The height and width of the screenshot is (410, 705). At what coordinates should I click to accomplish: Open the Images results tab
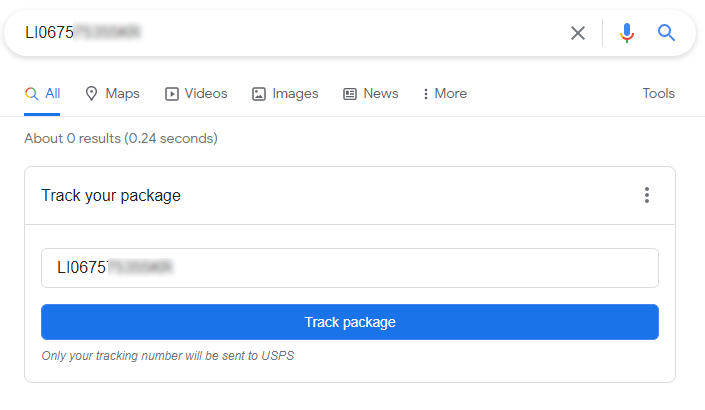[285, 94]
